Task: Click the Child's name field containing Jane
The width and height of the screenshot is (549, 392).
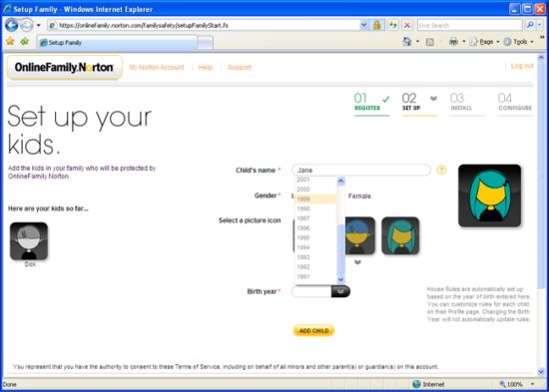Action: pos(361,171)
